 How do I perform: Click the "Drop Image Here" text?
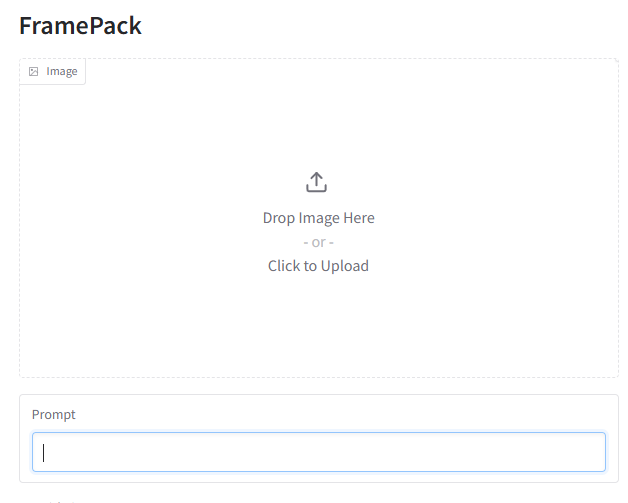coord(318,218)
